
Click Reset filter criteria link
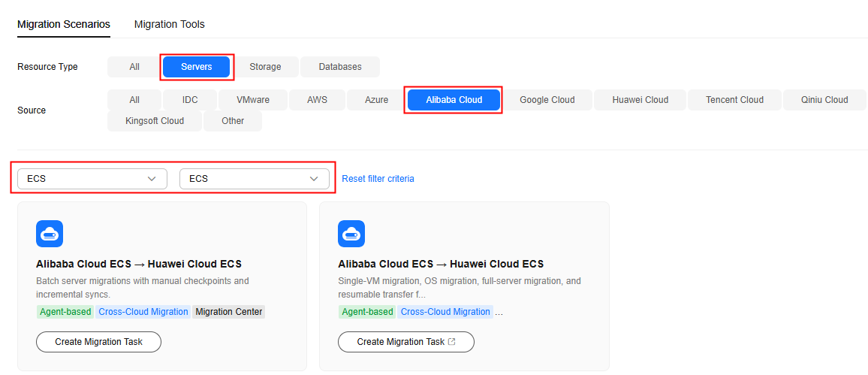(378, 179)
